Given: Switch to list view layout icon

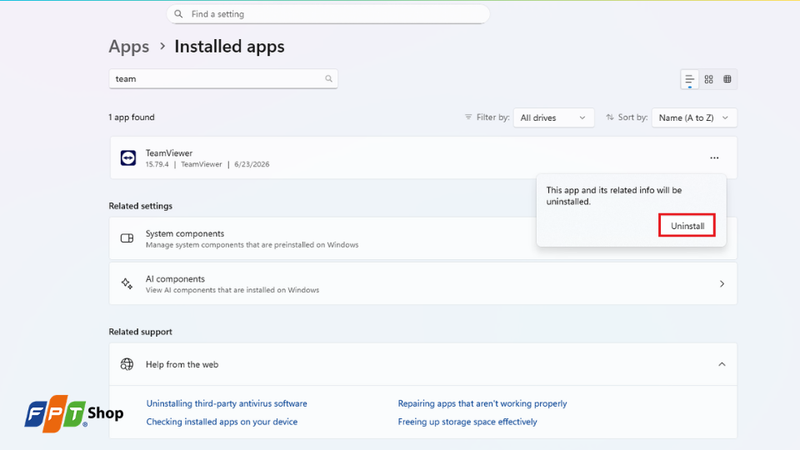Looking at the screenshot, I should pyautogui.click(x=690, y=80).
